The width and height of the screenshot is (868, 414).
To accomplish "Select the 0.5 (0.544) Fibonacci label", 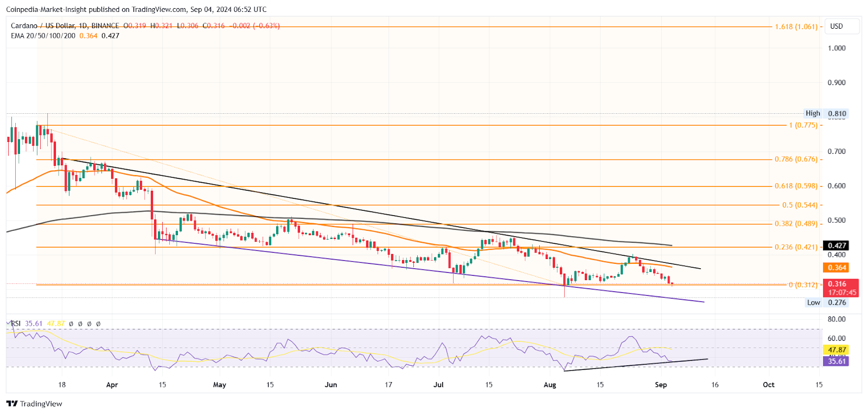I will point(800,205).
